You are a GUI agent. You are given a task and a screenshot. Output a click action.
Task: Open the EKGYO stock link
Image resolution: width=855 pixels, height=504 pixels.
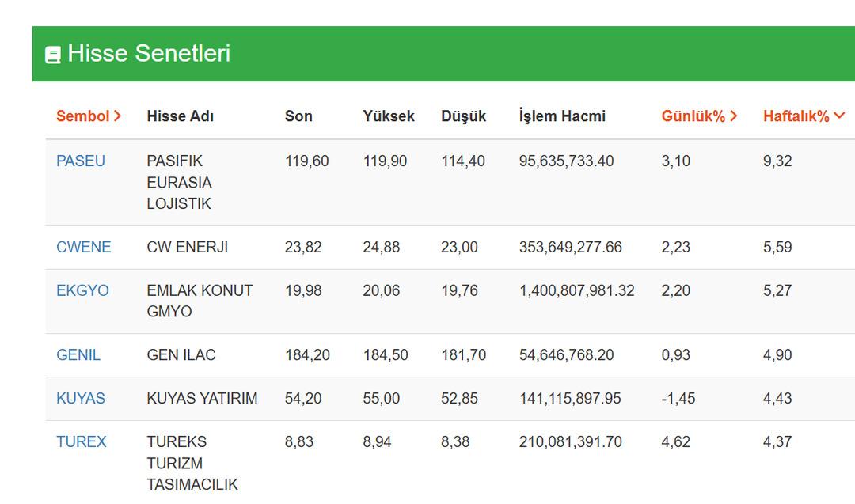[82, 291]
